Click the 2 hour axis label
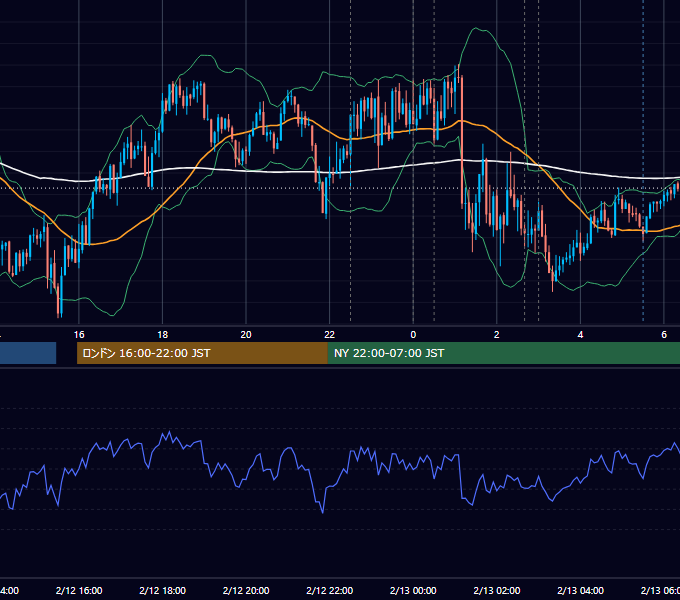The image size is (680, 600). coord(497,335)
